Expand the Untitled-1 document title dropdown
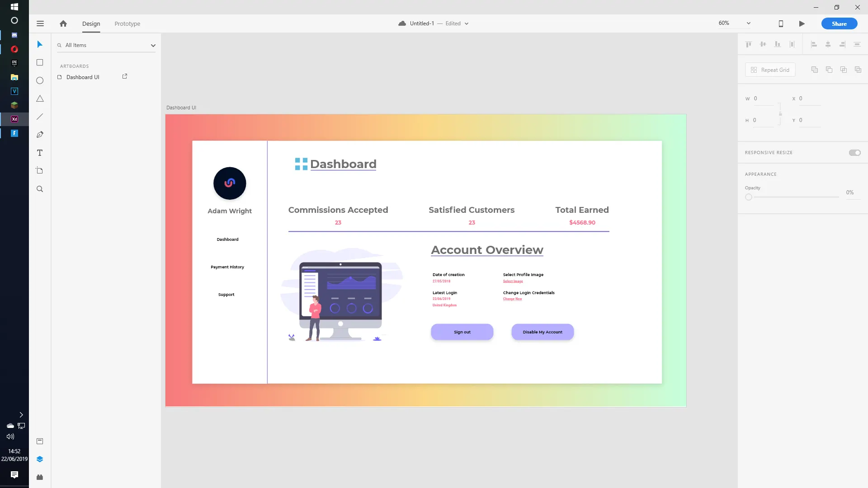This screenshot has width=868, height=488. pos(467,23)
